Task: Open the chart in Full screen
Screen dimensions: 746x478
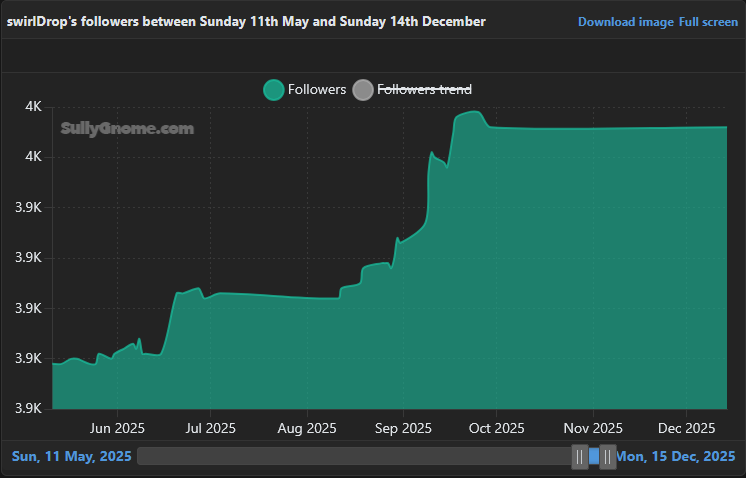Action: point(708,22)
